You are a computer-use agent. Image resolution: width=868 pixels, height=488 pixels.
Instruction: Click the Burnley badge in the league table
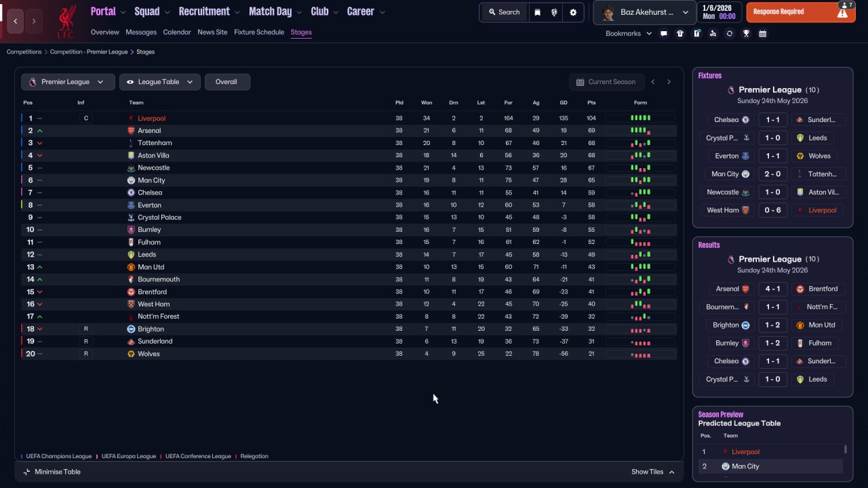(131, 230)
